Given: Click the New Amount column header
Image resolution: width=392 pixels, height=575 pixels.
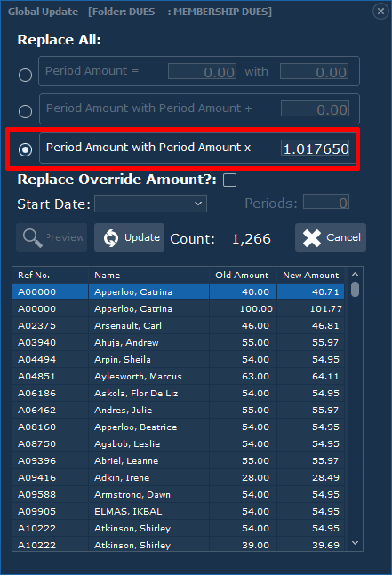Looking at the screenshot, I should point(311,275).
